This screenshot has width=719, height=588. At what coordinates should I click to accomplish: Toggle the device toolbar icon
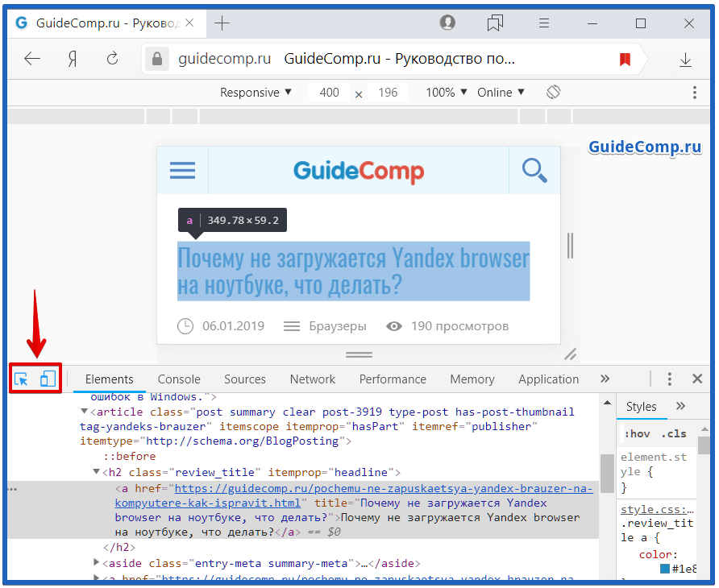pyautogui.click(x=48, y=379)
